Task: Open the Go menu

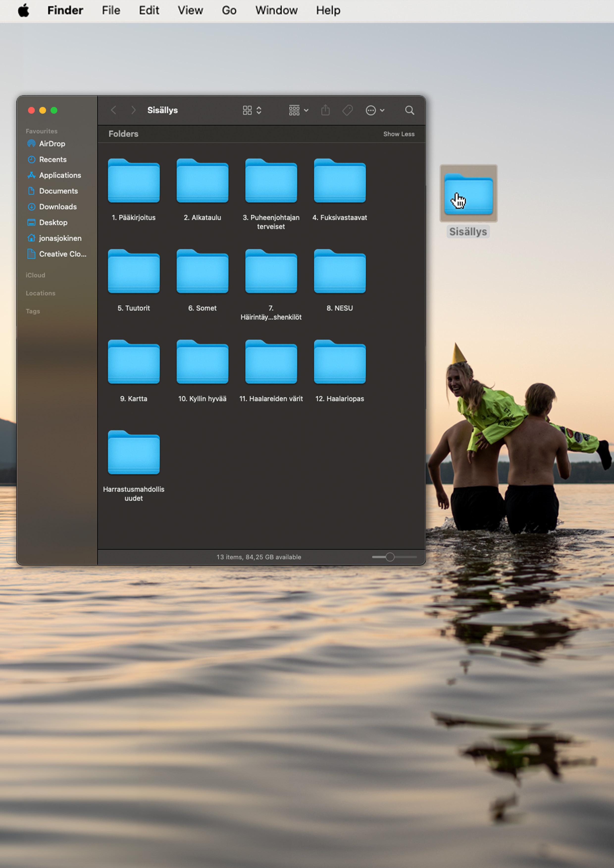Action: tap(229, 11)
